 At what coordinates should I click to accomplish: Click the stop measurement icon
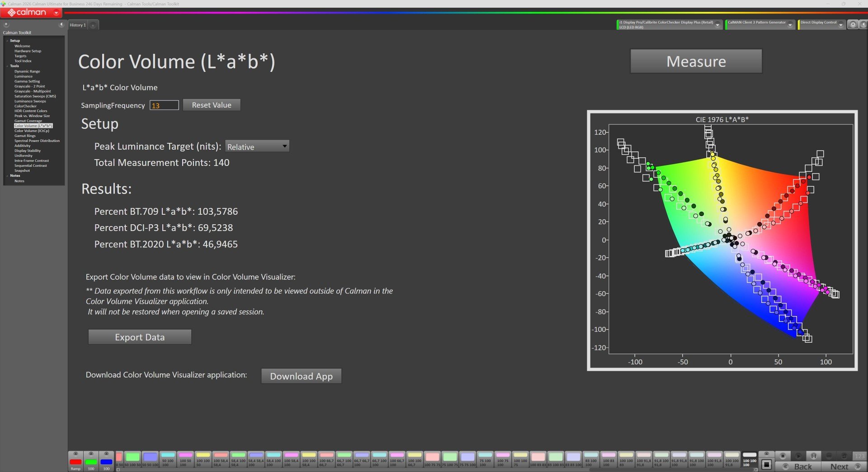pyautogui.click(x=783, y=456)
